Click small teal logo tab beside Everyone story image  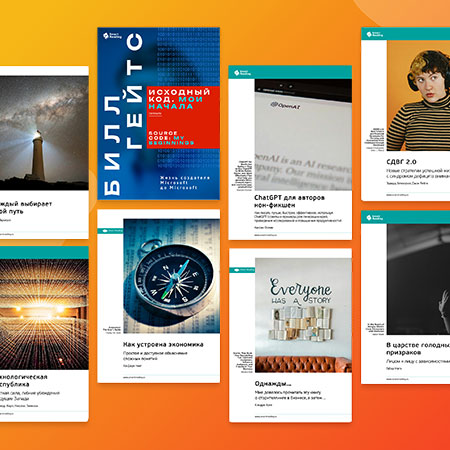[242, 270]
